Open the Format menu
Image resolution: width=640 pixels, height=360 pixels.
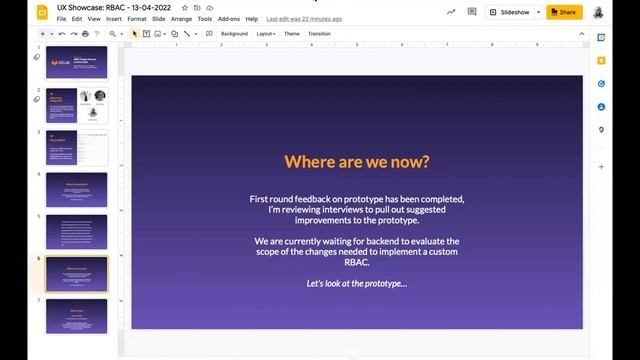[137, 19]
